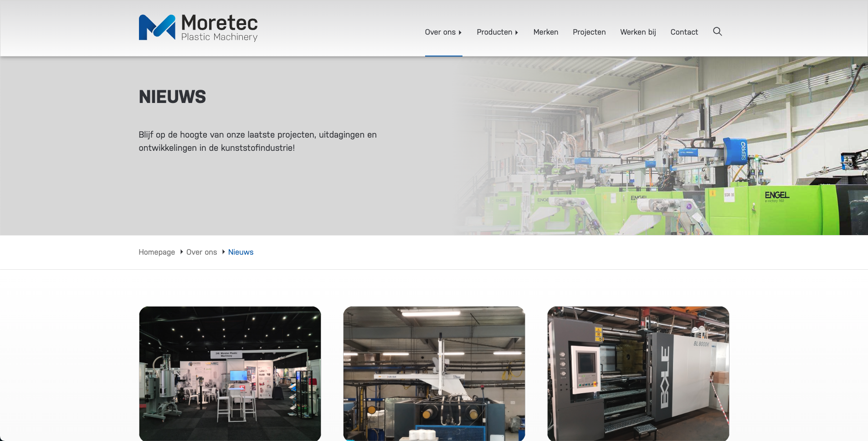Expand the arrow next to Over ons
Screen dimensions: 868x441
coord(460,32)
